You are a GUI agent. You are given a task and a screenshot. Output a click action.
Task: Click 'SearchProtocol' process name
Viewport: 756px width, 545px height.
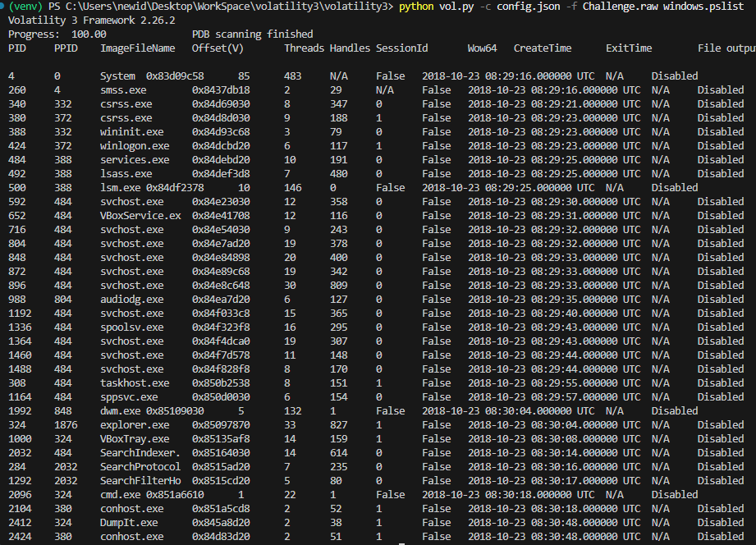[140, 467]
